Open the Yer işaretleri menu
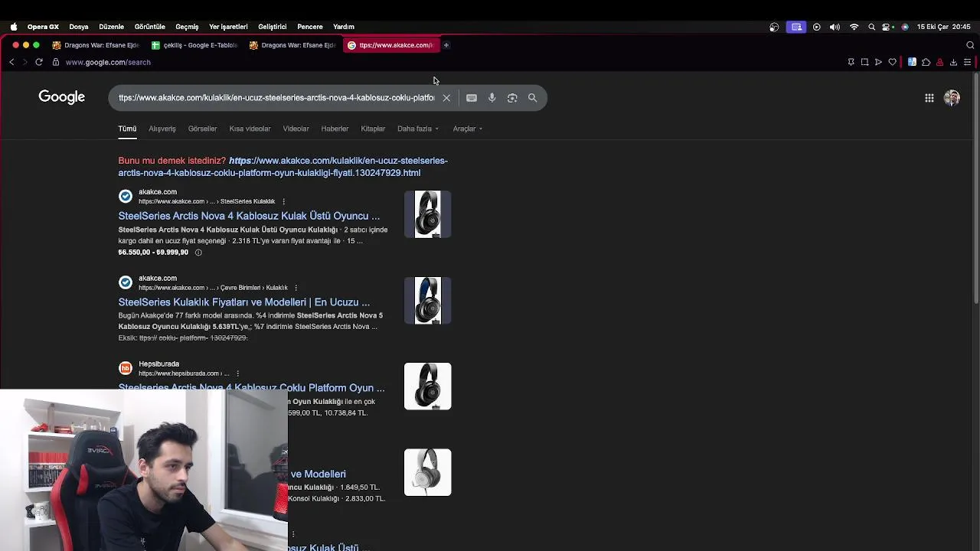The width and height of the screenshot is (980, 551). [x=228, y=27]
